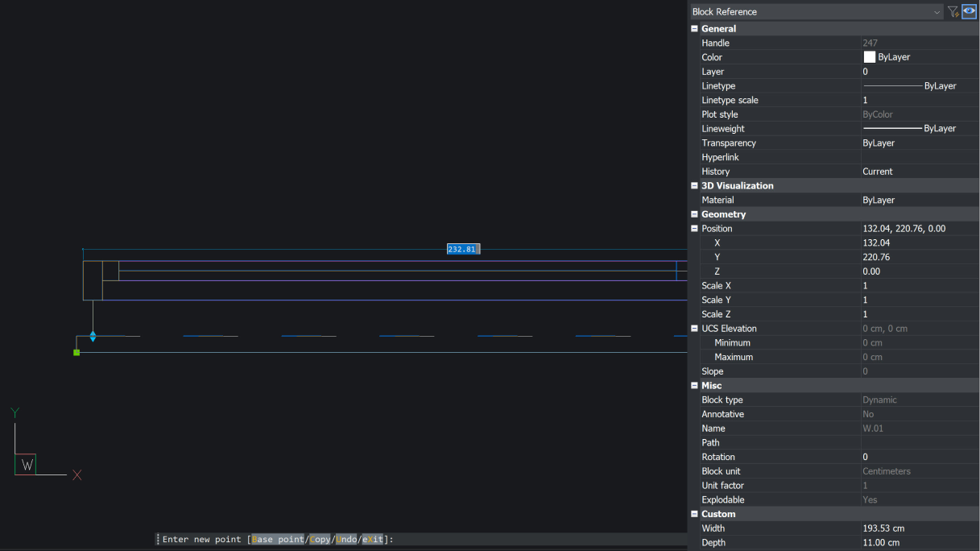Image resolution: width=980 pixels, height=551 pixels.
Task: Open the Block Reference selection dropdown
Action: [x=817, y=11]
